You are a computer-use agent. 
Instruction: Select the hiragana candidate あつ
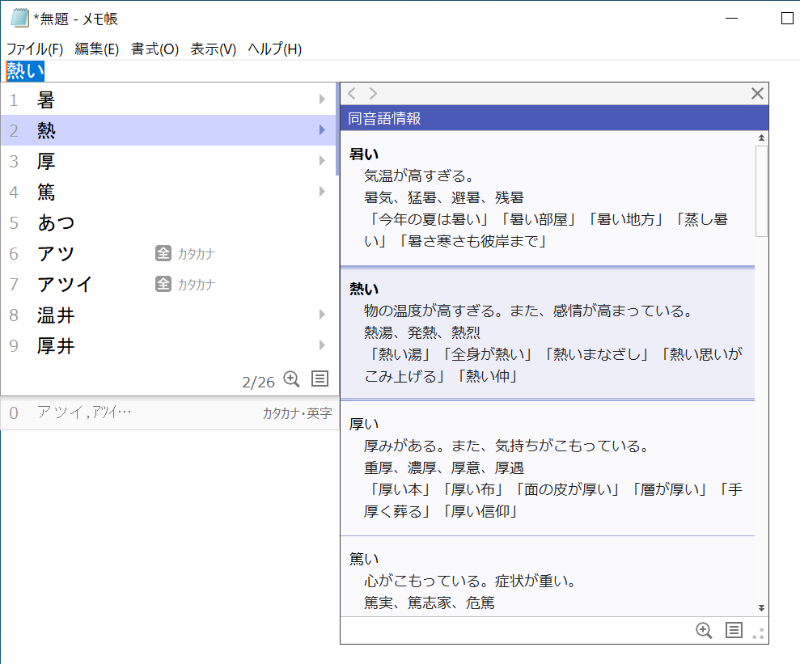(56, 222)
